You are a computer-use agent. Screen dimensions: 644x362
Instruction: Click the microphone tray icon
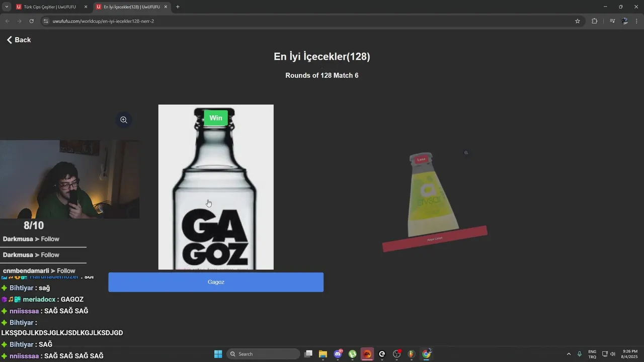point(580,354)
